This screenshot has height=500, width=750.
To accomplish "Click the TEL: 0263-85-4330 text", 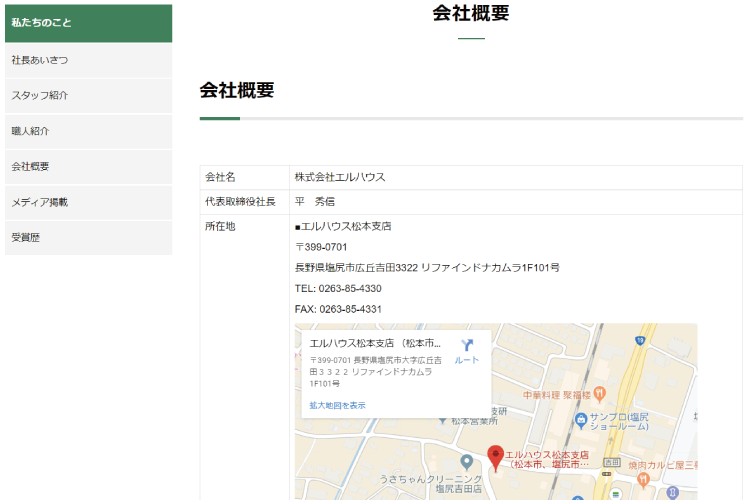I will [338, 289].
